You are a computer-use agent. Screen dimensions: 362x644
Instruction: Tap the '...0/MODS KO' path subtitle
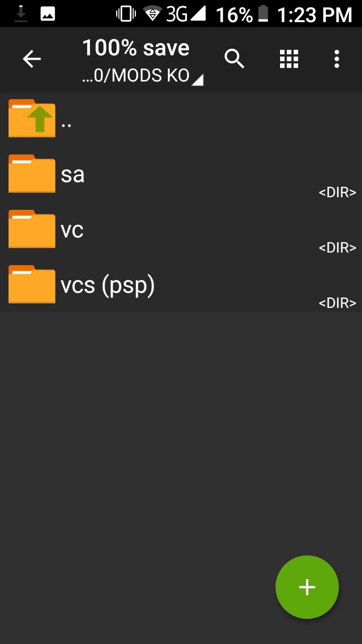point(136,76)
